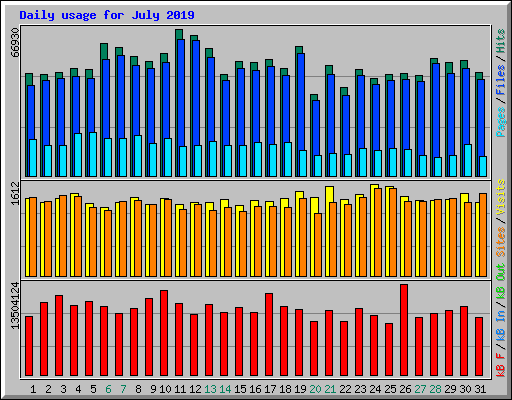Viewport: 512px width, 400px height.
Task: Click the 66930 hits axis value
Action: pyautogui.click(x=15, y=43)
